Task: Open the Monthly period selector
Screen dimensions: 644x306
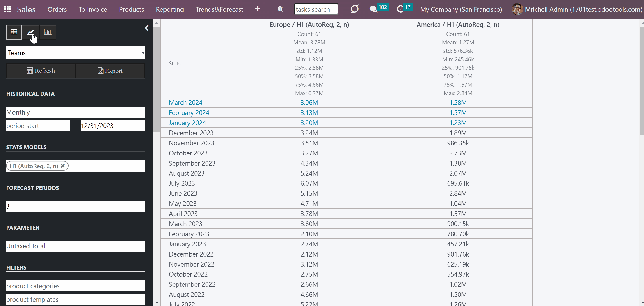Action: tap(75, 112)
